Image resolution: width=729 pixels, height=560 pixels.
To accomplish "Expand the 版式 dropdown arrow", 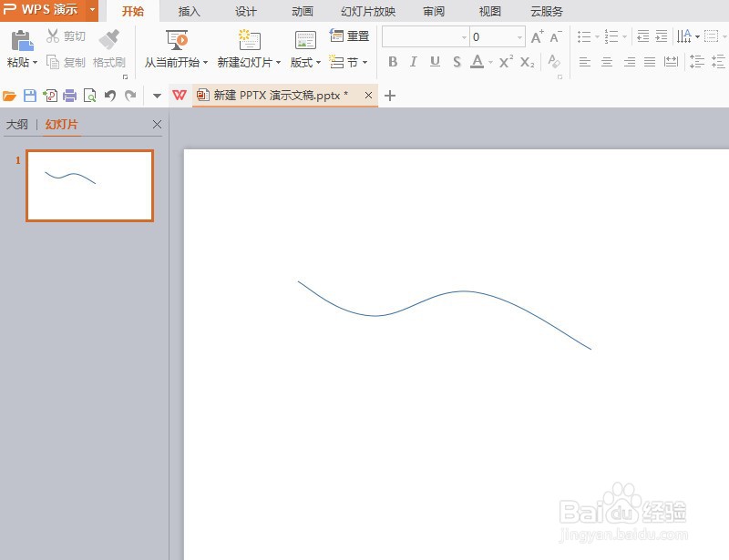I will (x=318, y=62).
